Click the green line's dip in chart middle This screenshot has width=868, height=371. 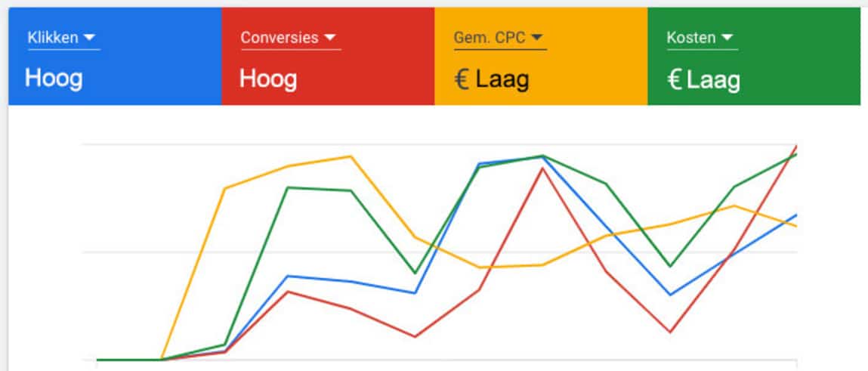pyautogui.click(x=415, y=273)
